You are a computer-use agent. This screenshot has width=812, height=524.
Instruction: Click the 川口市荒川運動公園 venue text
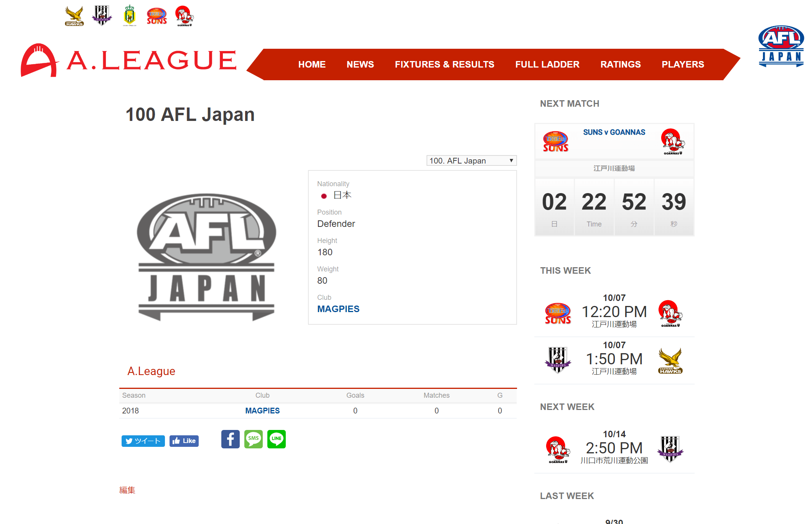point(614,460)
